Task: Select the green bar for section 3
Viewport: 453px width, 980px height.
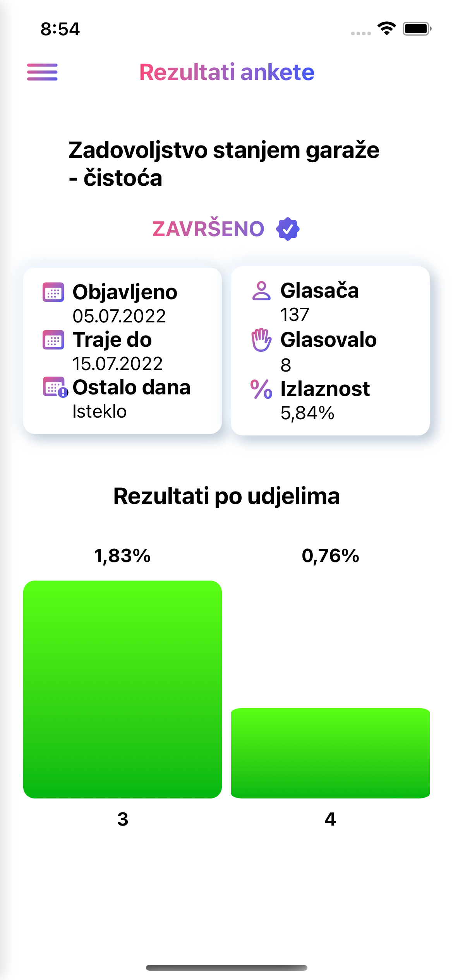Action: 122,689
